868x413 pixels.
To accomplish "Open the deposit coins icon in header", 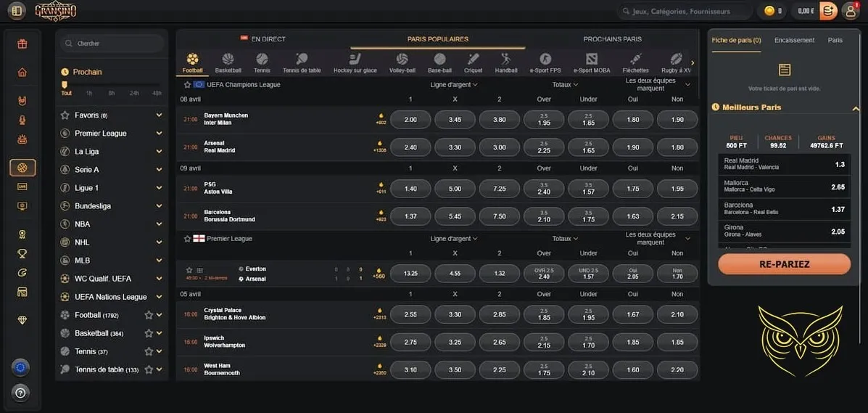I will coord(828,11).
